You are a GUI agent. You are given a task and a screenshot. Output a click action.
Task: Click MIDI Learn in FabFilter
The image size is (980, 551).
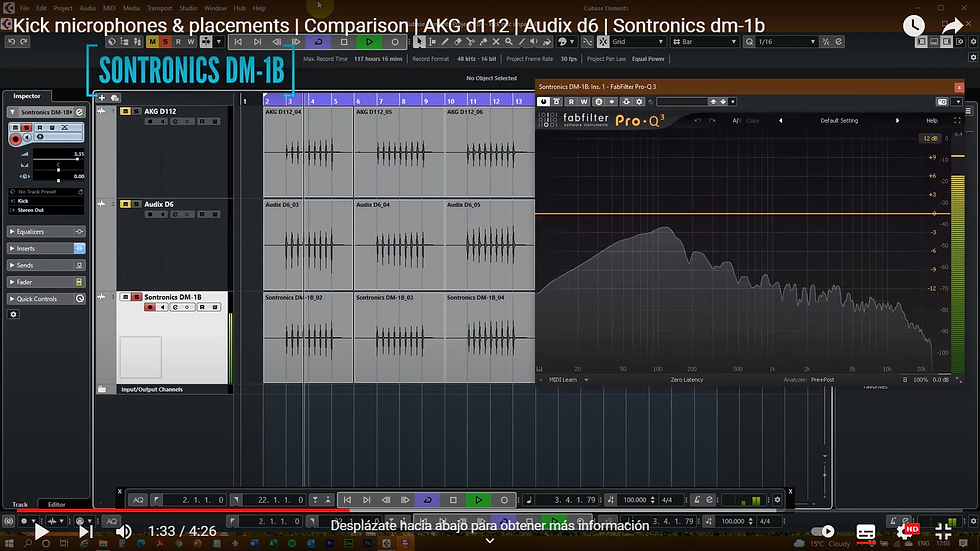(x=562, y=380)
